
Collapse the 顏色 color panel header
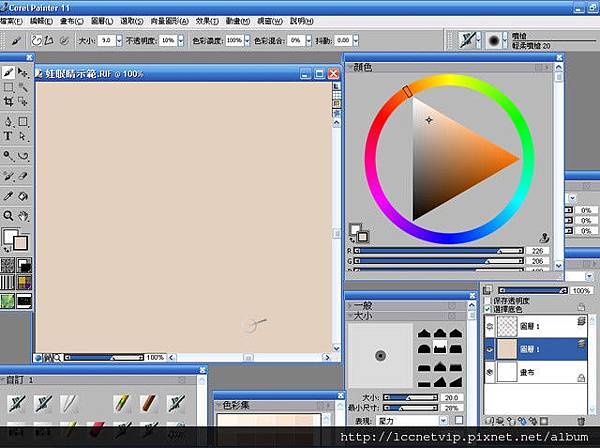click(350, 67)
